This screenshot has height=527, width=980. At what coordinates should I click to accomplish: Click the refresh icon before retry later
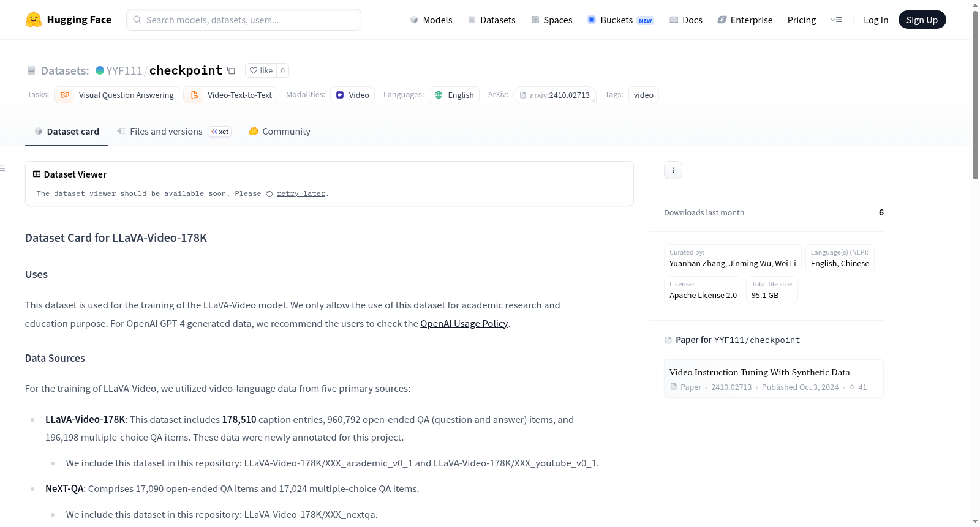tap(269, 194)
